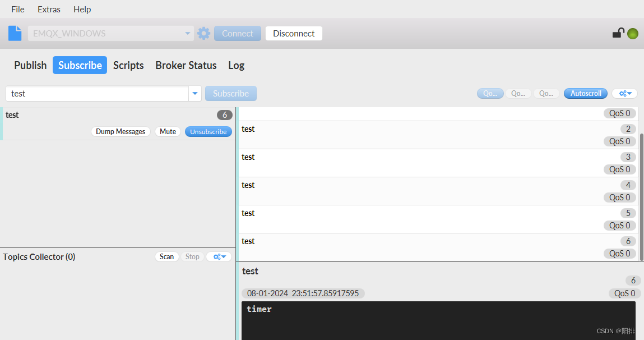Image resolution: width=644 pixels, height=340 pixels.
Task: Select received test message number 6 in list
Action: (439, 247)
